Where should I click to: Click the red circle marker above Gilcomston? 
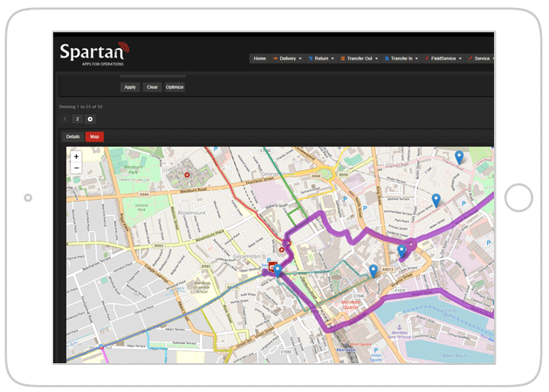point(282,250)
